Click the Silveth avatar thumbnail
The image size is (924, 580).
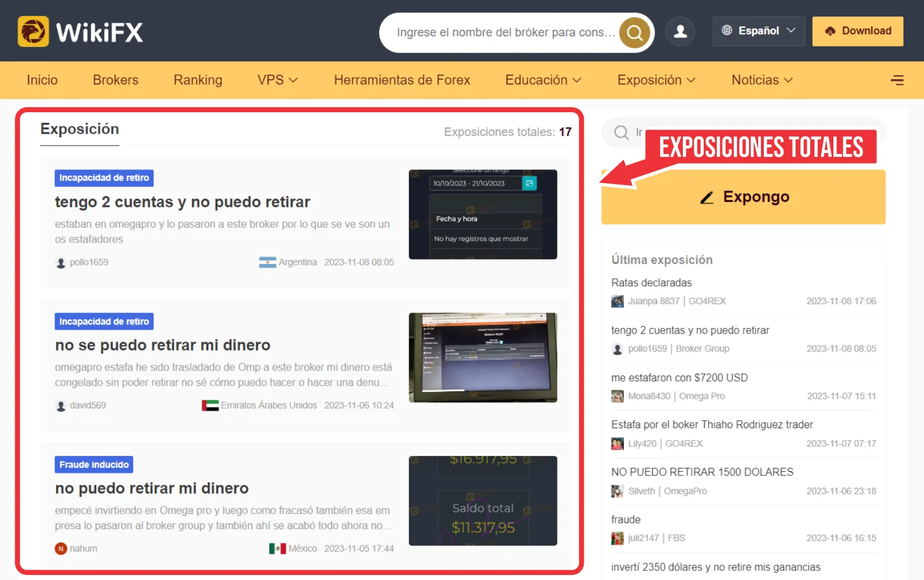[x=617, y=492]
